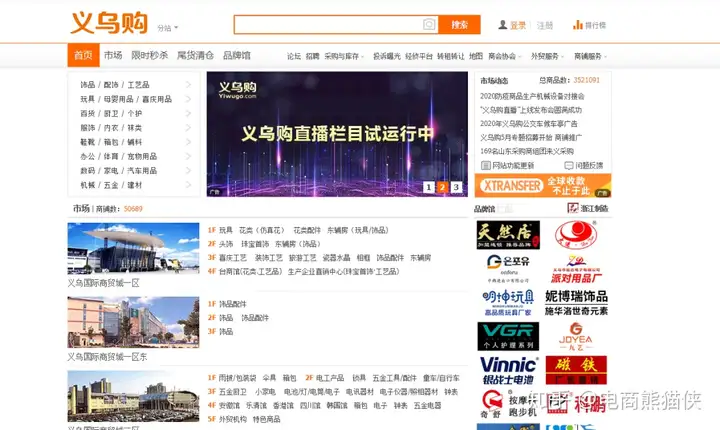The width and height of the screenshot is (720, 430).
Task: Open the 注册 register link
Action: [545, 25]
